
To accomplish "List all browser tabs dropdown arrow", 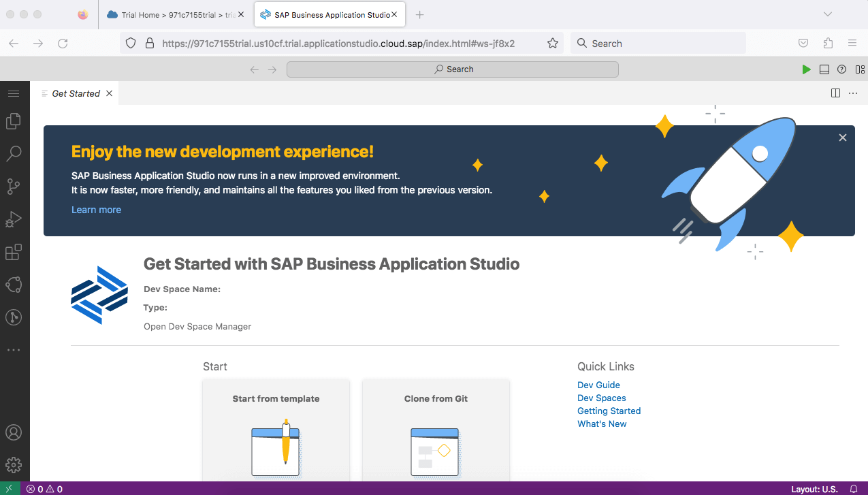I will 828,14.
